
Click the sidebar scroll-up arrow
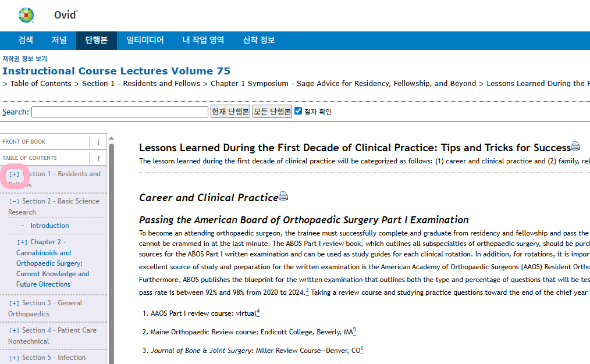click(x=111, y=138)
